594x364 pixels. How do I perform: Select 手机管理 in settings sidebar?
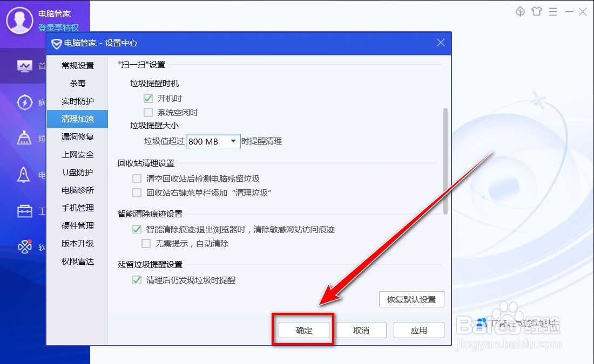coord(78,208)
